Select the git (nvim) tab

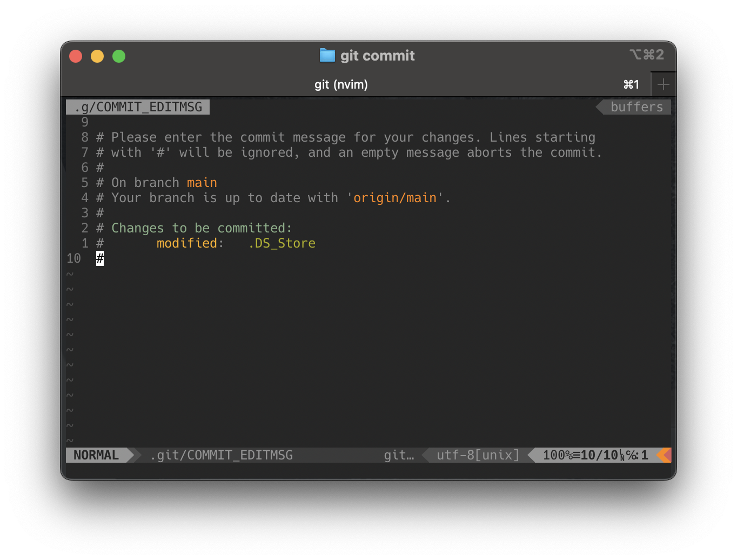pos(341,84)
